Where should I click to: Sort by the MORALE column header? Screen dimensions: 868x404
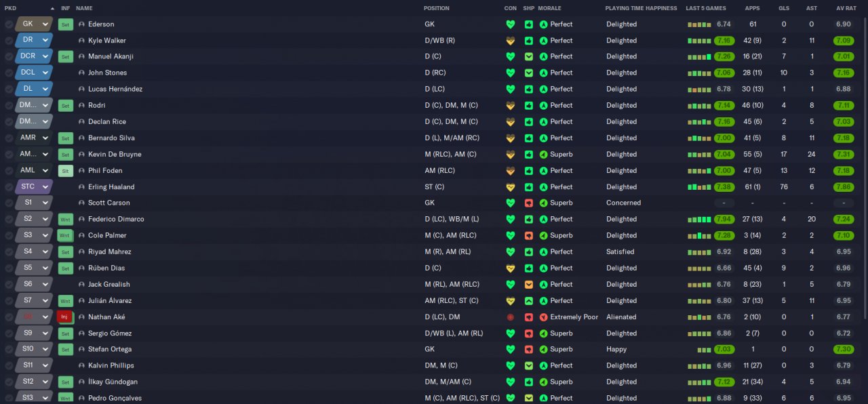point(549,8)
